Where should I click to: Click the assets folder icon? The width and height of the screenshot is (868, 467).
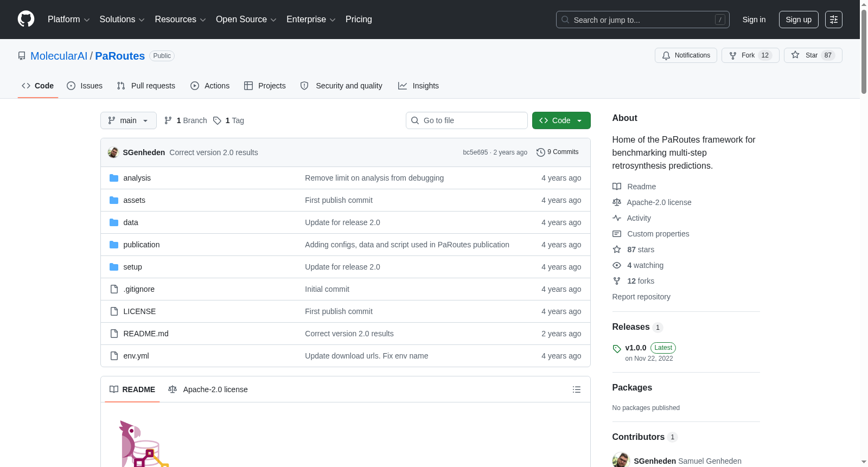(114, 200)
